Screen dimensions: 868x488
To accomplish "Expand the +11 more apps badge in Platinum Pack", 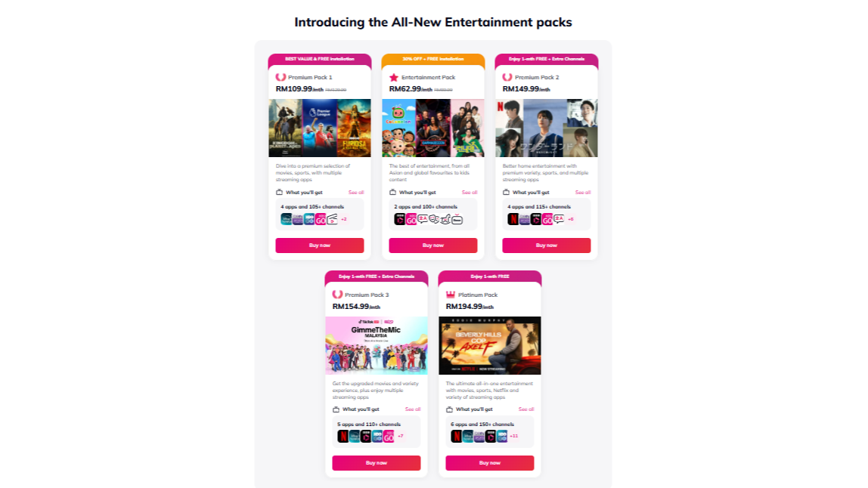I will (514, 436).
